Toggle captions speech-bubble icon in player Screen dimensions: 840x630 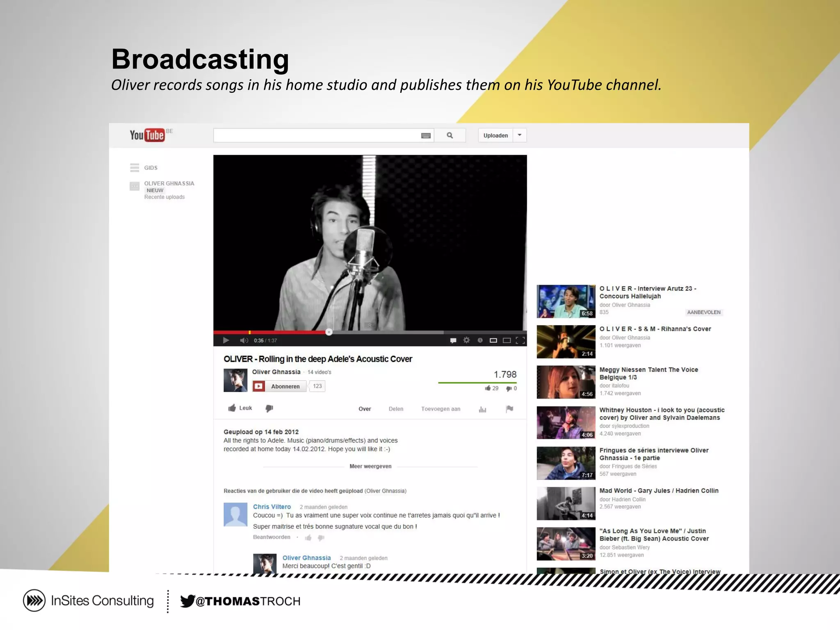point(453,340)
